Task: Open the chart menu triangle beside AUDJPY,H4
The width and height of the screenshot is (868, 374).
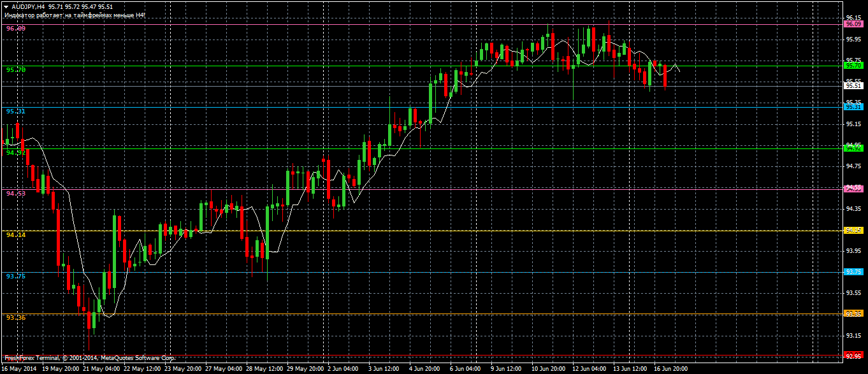Action: click(x=6, y=6)
